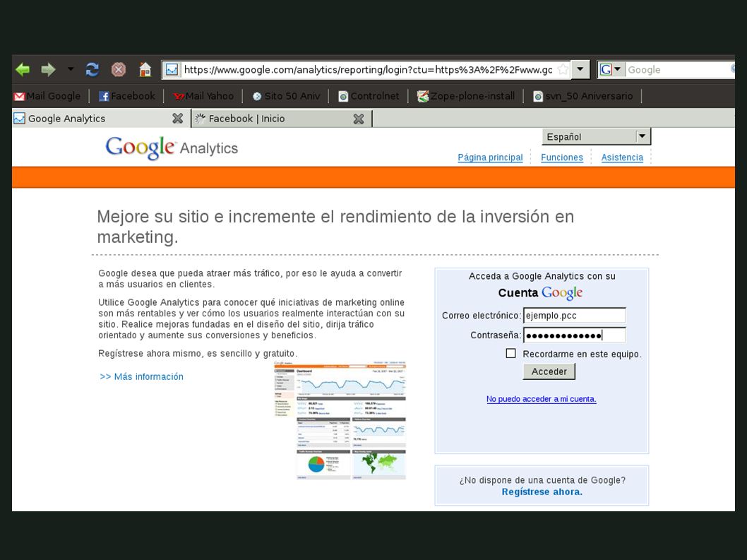747x560 pixels.
Task: Open the browser home page icon
Action: tap(145, 70)
